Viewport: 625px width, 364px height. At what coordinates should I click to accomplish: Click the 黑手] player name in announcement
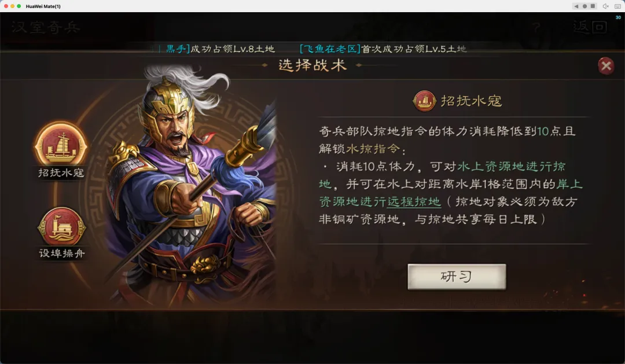tap(178, 49)
